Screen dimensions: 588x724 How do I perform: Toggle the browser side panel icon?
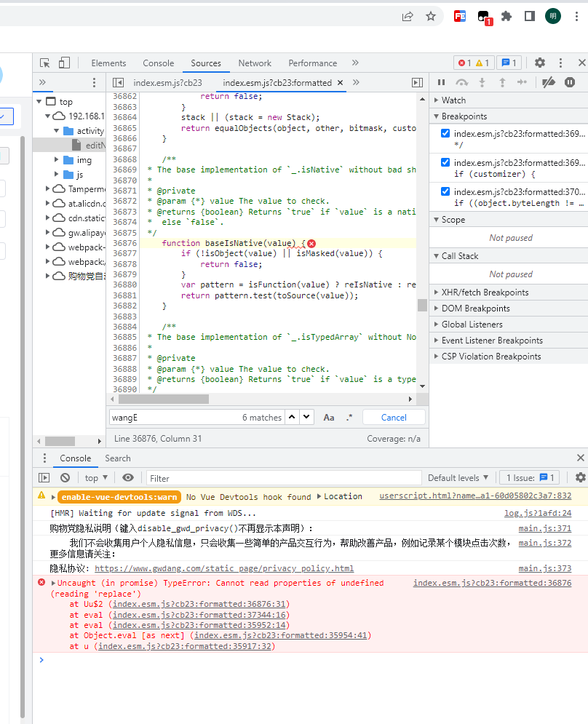[529, 17]
